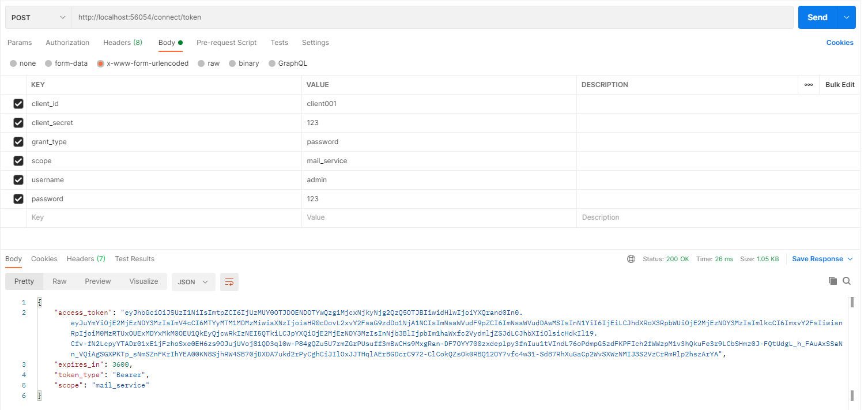Open the Settings tab

[315, 43]
